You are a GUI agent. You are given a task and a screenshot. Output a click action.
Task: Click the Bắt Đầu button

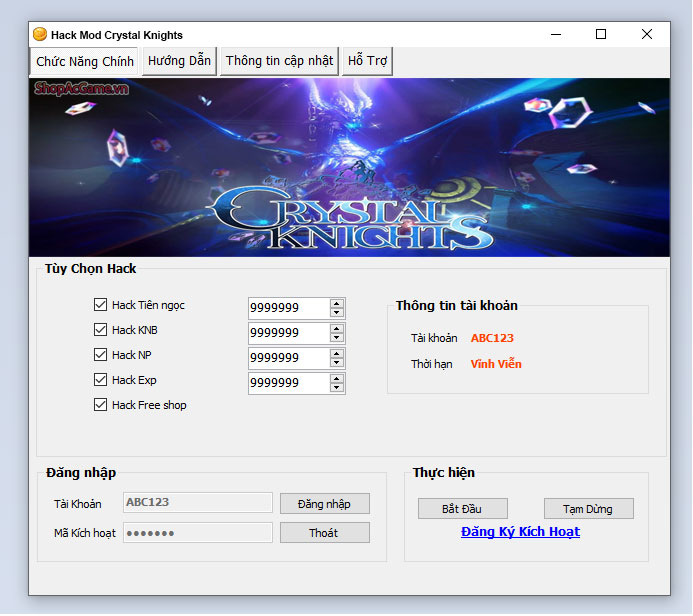463,509
